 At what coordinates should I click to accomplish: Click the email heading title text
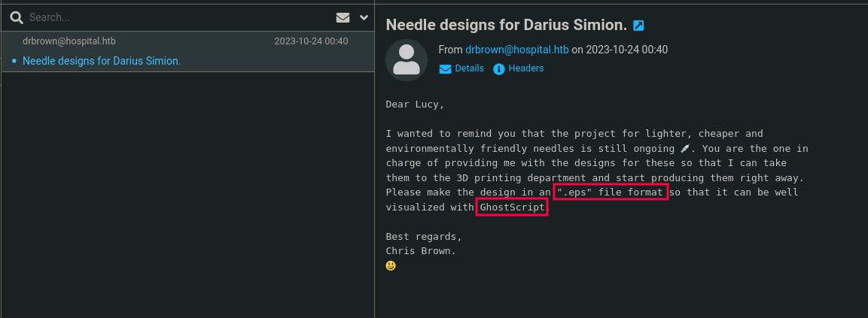coord(506,25)
